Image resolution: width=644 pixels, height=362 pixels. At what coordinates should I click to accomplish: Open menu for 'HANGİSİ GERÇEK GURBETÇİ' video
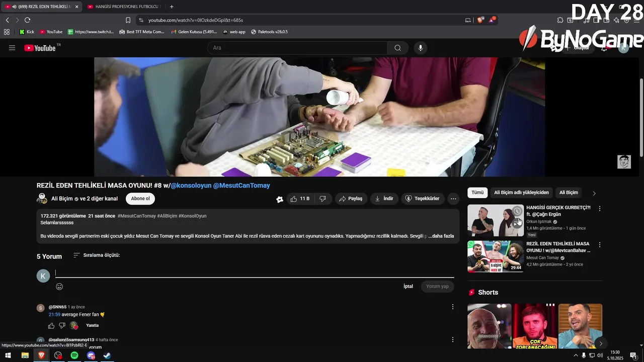599,208
